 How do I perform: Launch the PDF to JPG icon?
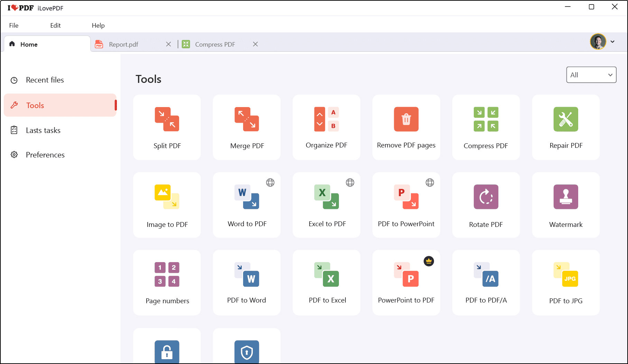tap(566, 275)
